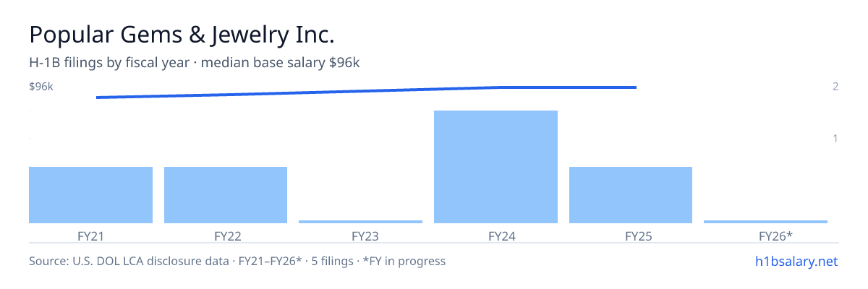Click the FY21 axis label
The width and height of the screenshot is (868, 289).
pos(90,236)
